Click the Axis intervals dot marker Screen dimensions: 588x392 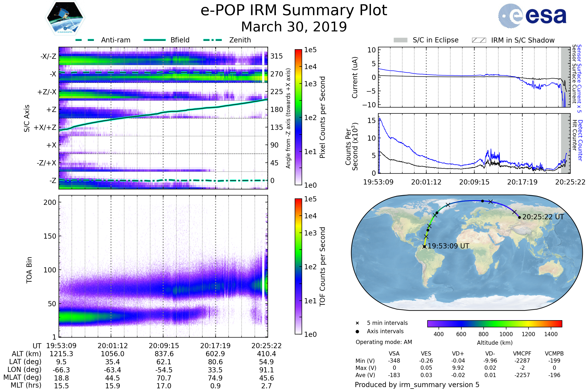click(x=357, y=331)
